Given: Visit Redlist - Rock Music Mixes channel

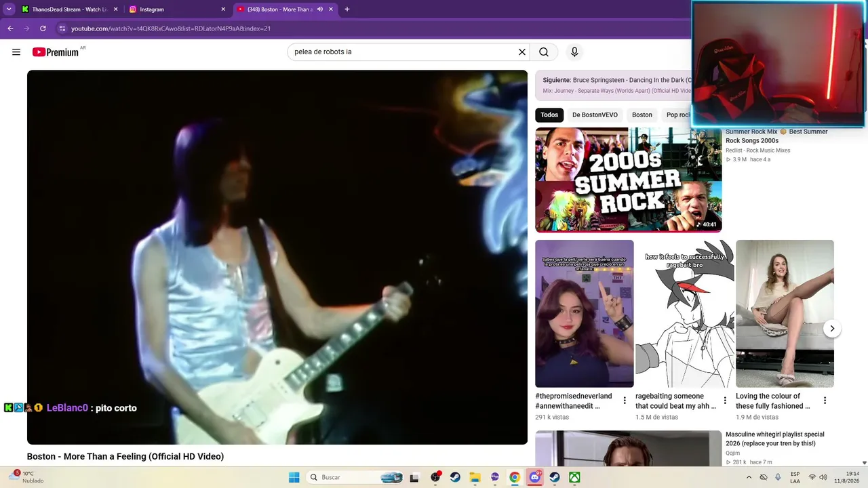Looking at the screenshot, I should (758, 150).
